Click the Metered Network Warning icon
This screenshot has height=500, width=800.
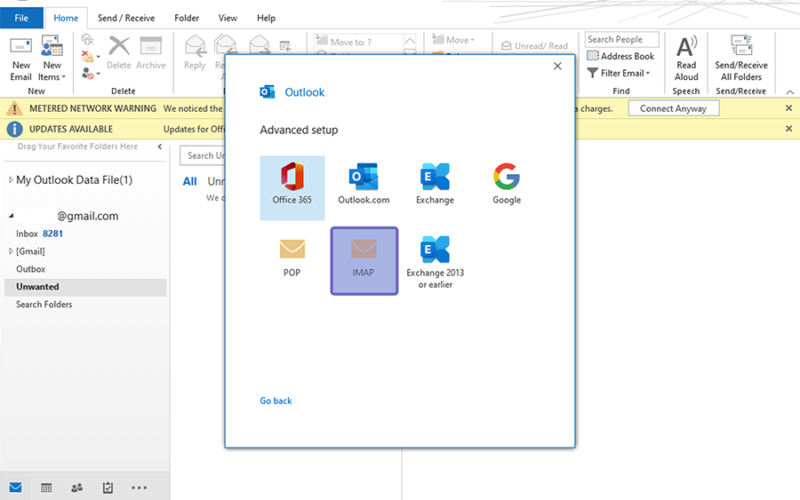[14, 108]
